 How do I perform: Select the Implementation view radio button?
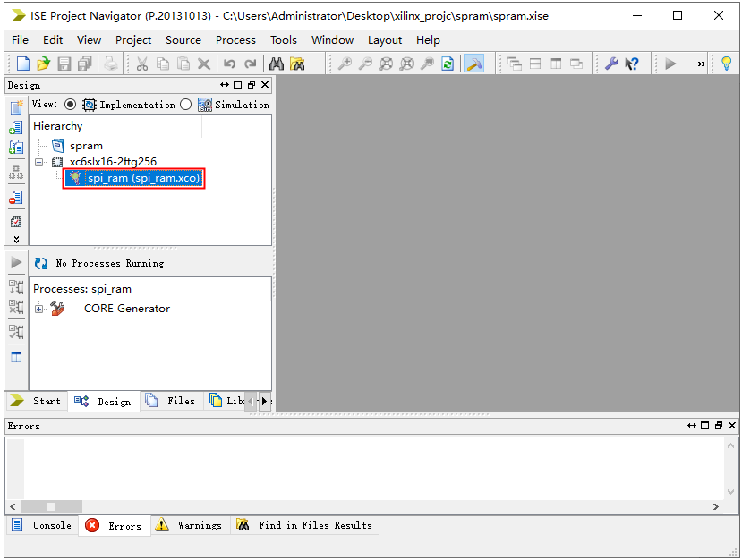[71, 105]
